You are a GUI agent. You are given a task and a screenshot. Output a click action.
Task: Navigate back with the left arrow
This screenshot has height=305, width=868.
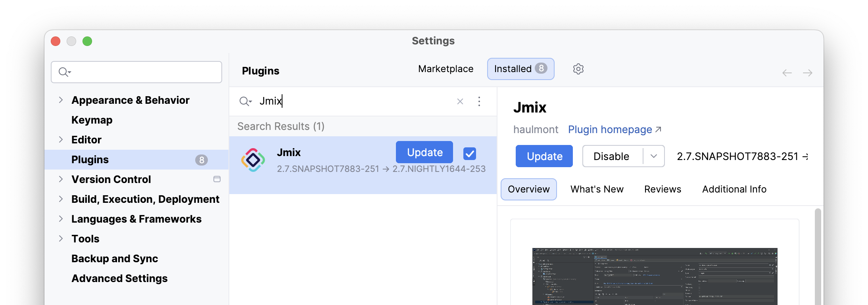coord(787,73)
